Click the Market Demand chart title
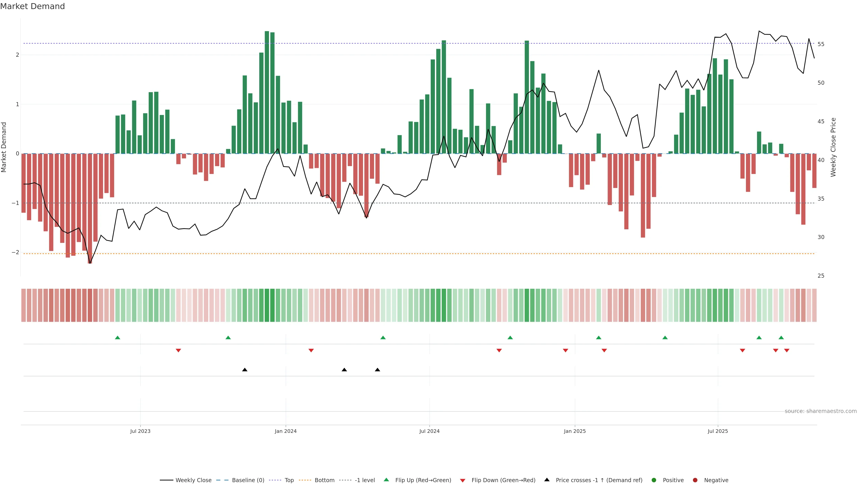868x488 pixels. coord(32,6)
